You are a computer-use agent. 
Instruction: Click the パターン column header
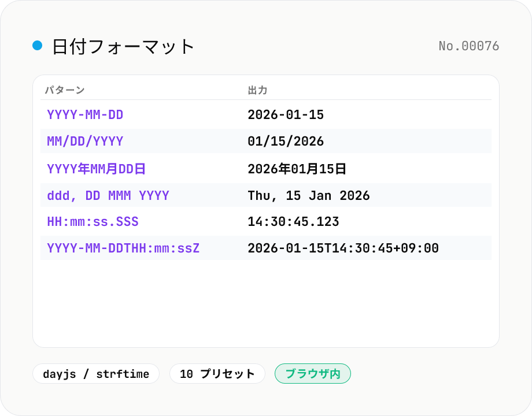click(65, 90)
